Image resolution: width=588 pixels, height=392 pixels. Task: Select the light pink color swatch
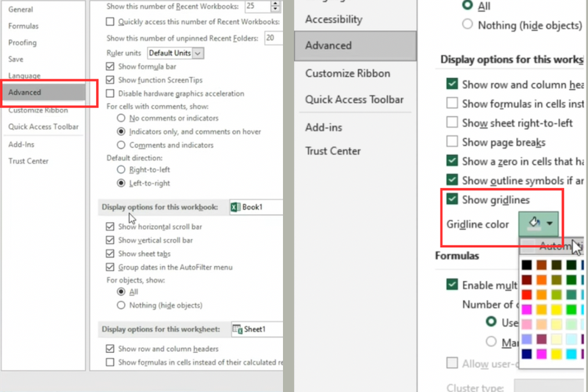526,324
